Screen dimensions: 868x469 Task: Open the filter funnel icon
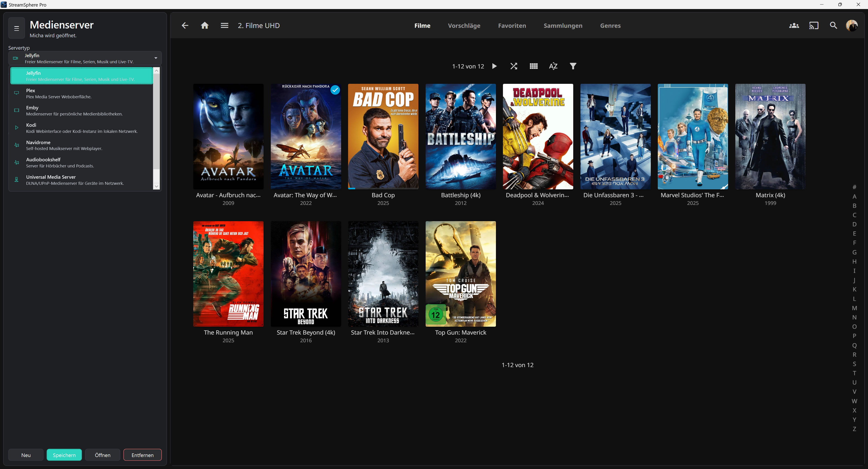pyautogui.click(x=573, y=66)
